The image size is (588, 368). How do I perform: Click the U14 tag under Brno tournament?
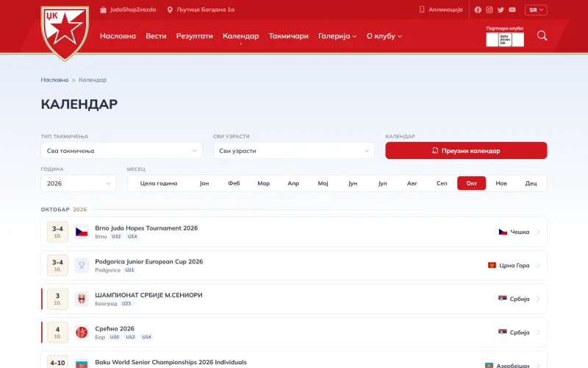click(132, 236)
